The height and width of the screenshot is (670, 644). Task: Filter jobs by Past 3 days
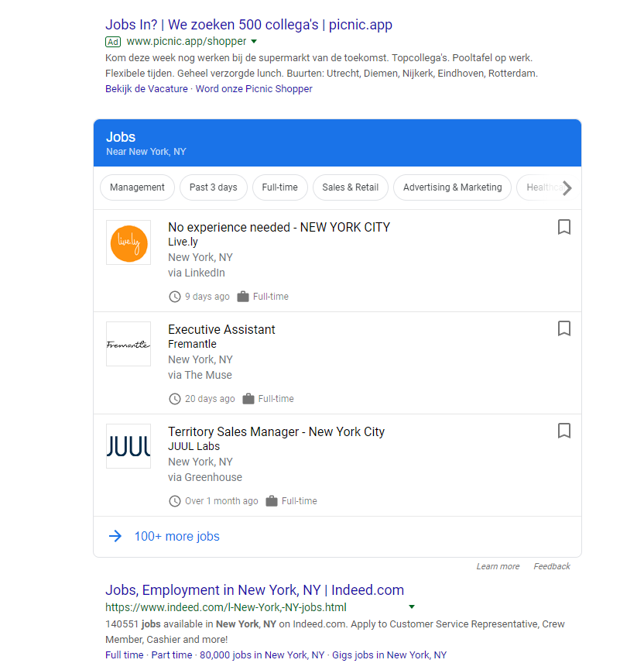214,187
